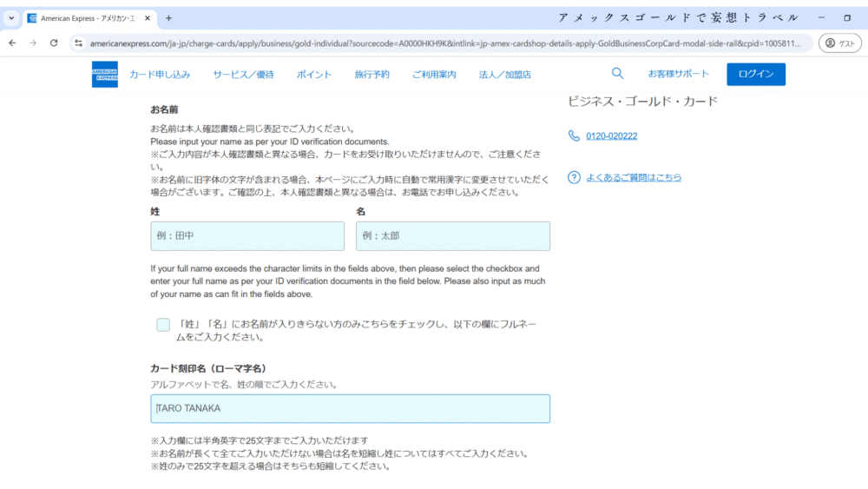Click the phone icon beside 0120-020222
Screen dimensions: 868x489
click(x=574, y=135)
